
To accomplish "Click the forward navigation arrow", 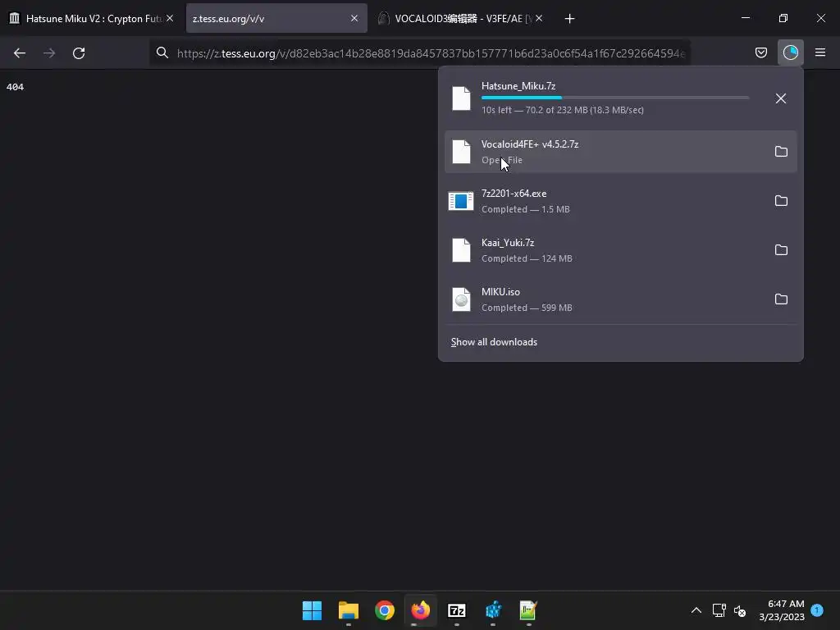I will coord(49,53).
